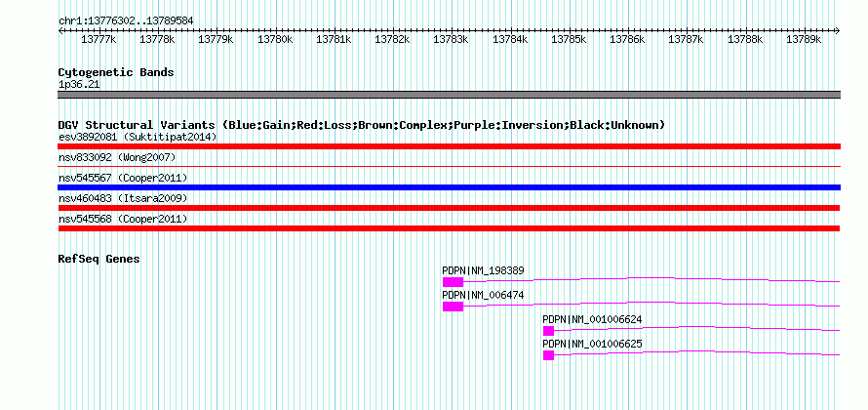
Task: Select the blue gain bar under nsv545567
Action: pyautogui.click(x=449, y=187)
